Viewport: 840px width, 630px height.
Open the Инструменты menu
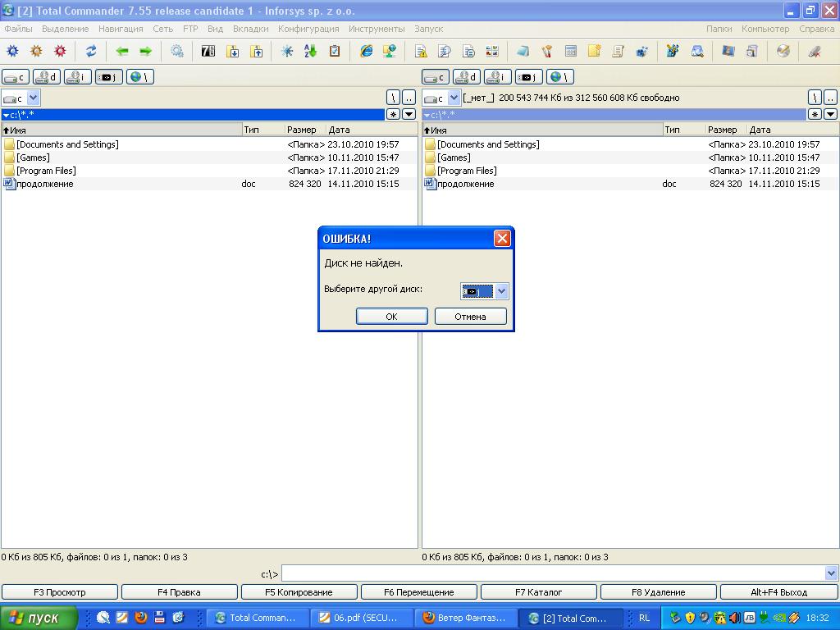coord(377,29)
